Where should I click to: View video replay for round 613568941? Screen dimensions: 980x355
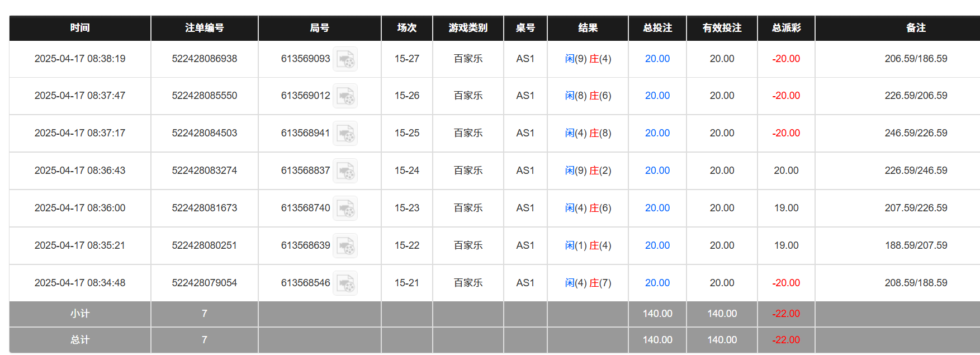coord(345,134)
